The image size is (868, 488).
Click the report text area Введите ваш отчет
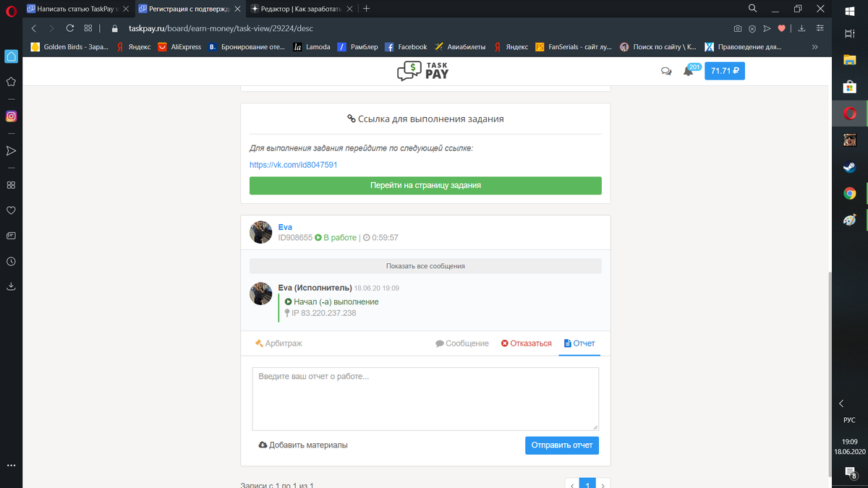pyautogui.click(x=425, y=399)
